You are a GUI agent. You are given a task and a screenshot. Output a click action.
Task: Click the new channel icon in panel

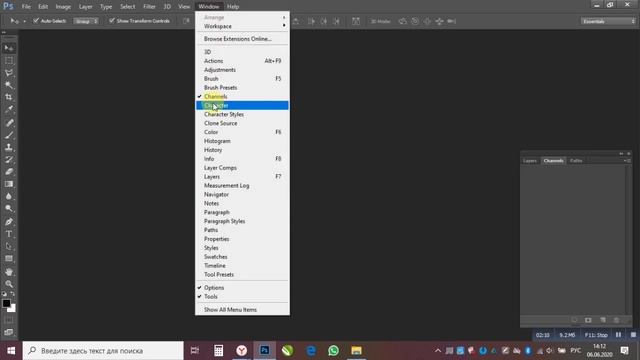tap(602, 320)
